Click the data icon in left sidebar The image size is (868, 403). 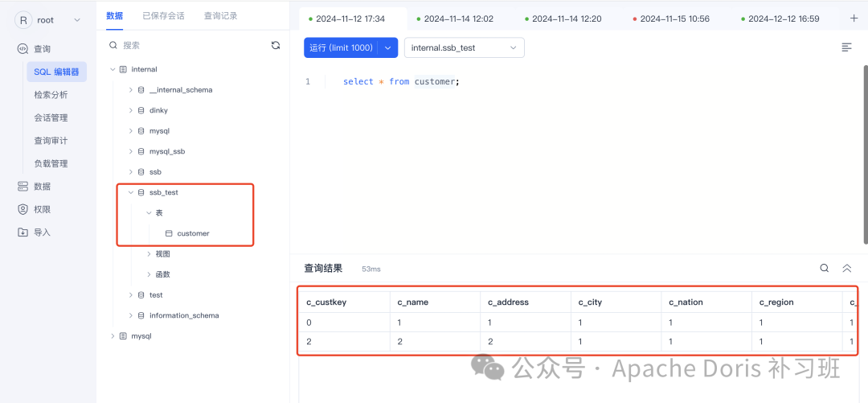click(23, 187)
